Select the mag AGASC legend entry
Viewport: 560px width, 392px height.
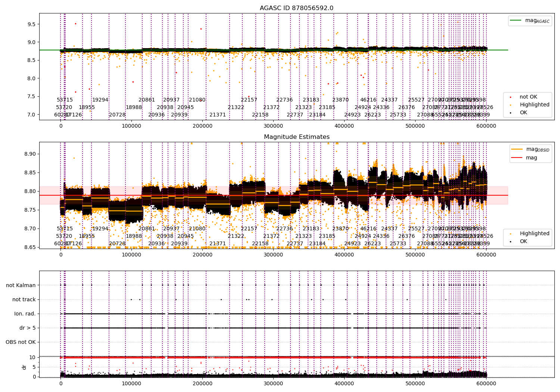point(530,21)
